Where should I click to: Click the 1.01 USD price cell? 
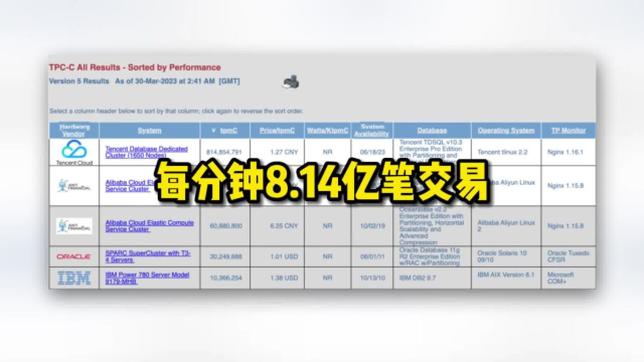tap(284, 256)
